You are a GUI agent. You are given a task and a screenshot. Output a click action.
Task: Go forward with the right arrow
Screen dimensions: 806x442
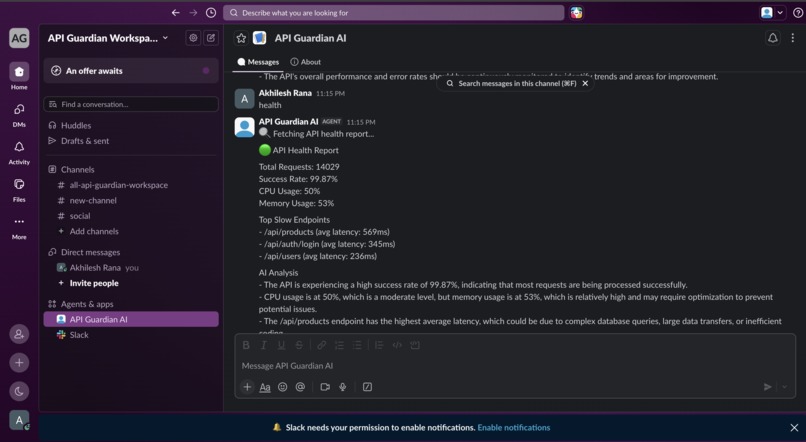point(193,13)
